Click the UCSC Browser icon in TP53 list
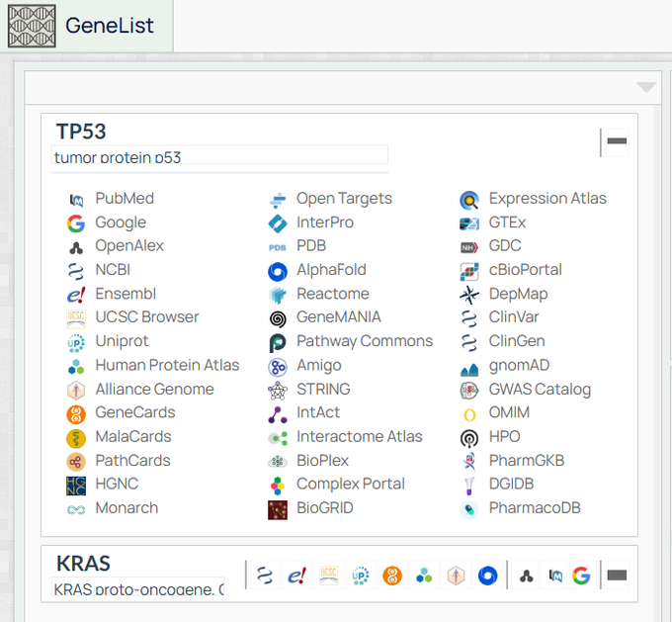672x622 pixels. tap(76, 318)
